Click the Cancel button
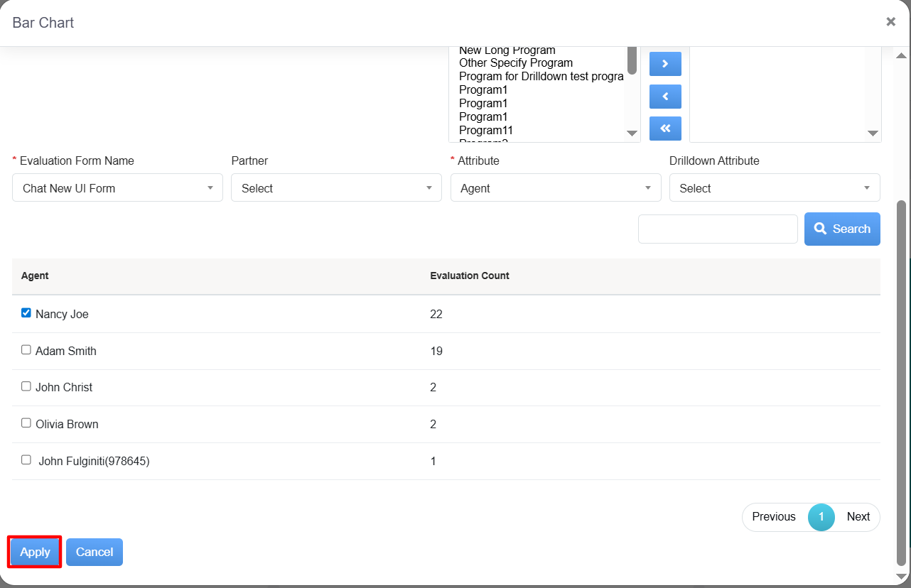The image size is (911, 588). pyautogui.click(x=95, y=552)
